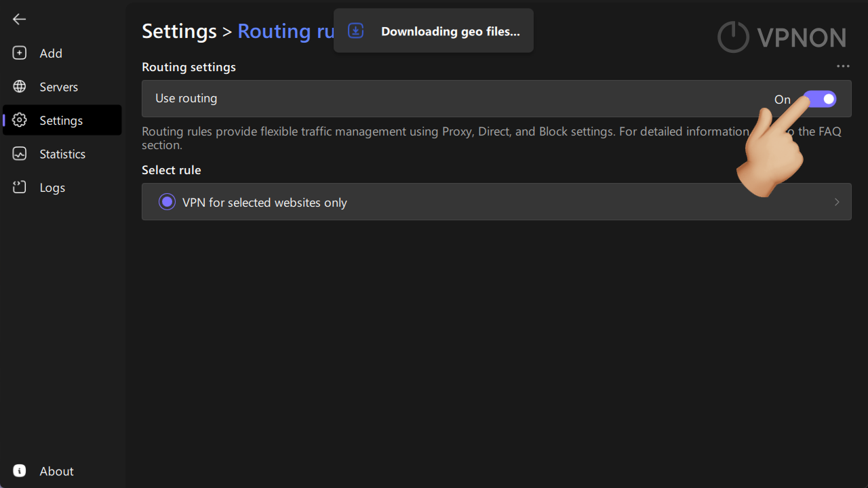The height and width of the screenshot is (488, 868).
Task: Open Statistics via the chart icon
Action: pos(19,154)
